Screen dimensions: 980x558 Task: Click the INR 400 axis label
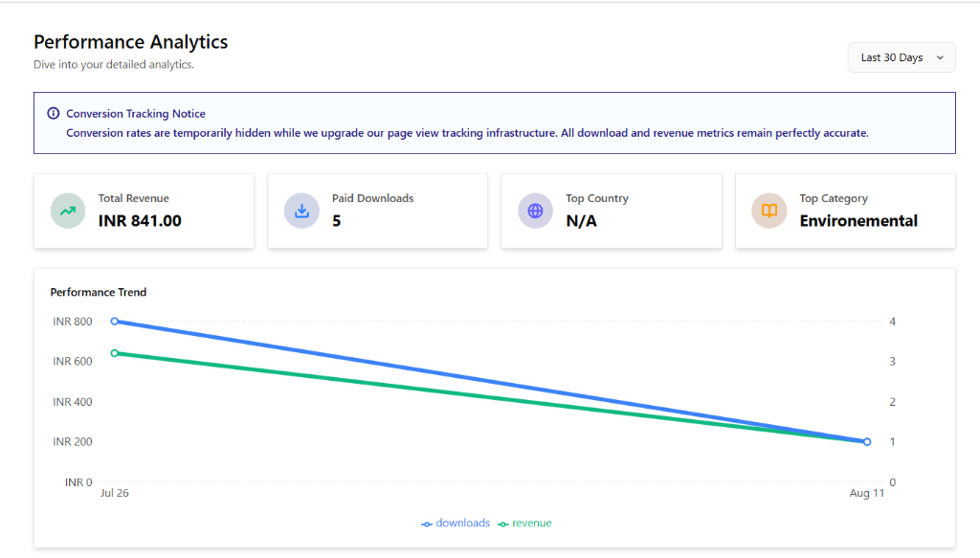[x=73, y=402]
